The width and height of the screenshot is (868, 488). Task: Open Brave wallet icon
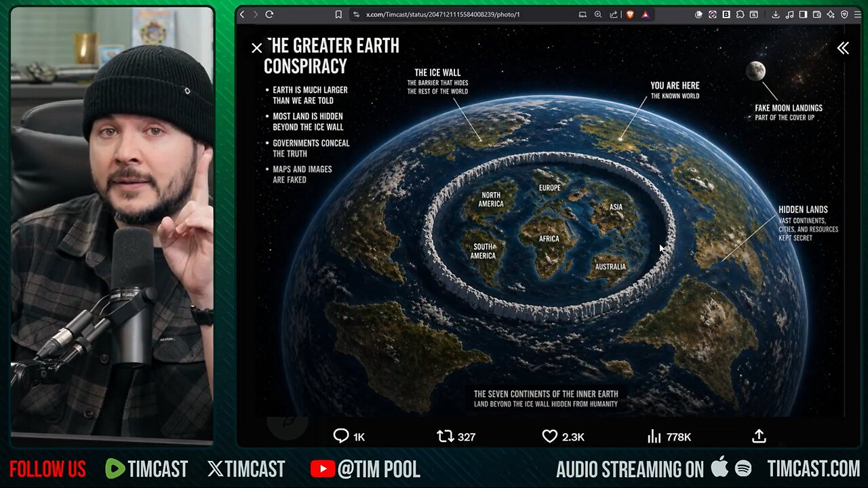tap(815, 14)
